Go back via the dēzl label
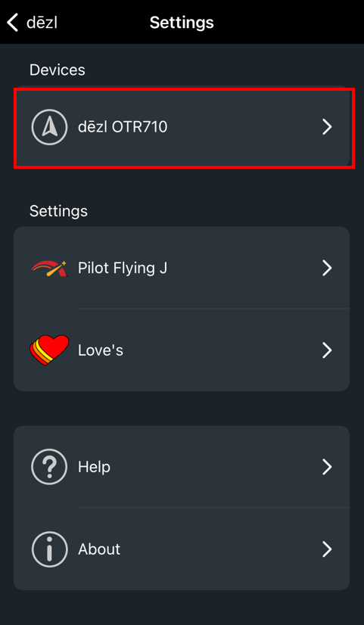 tap(42, 23)
